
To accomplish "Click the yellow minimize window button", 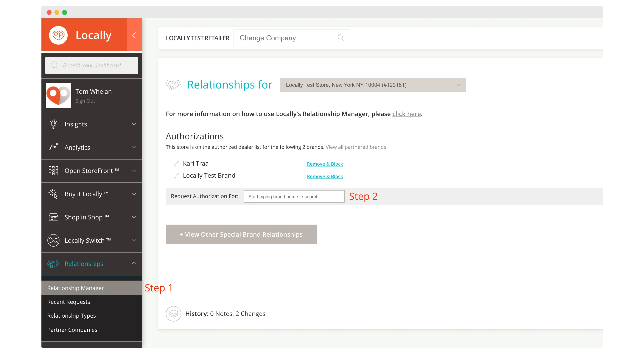I will [57, 12].
